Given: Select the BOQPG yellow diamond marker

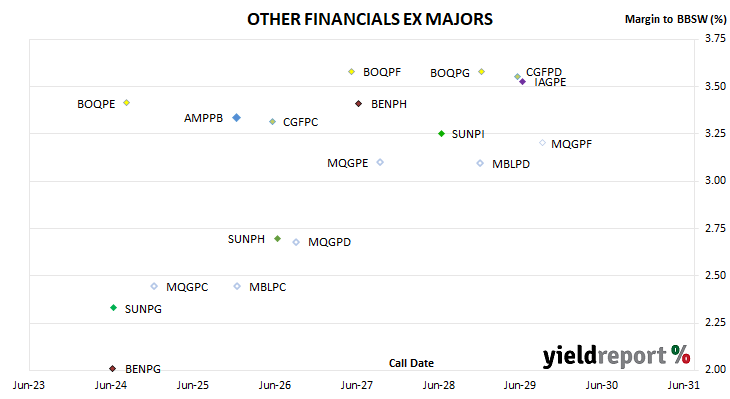Looking at the screenshot, I should [482, 72].
